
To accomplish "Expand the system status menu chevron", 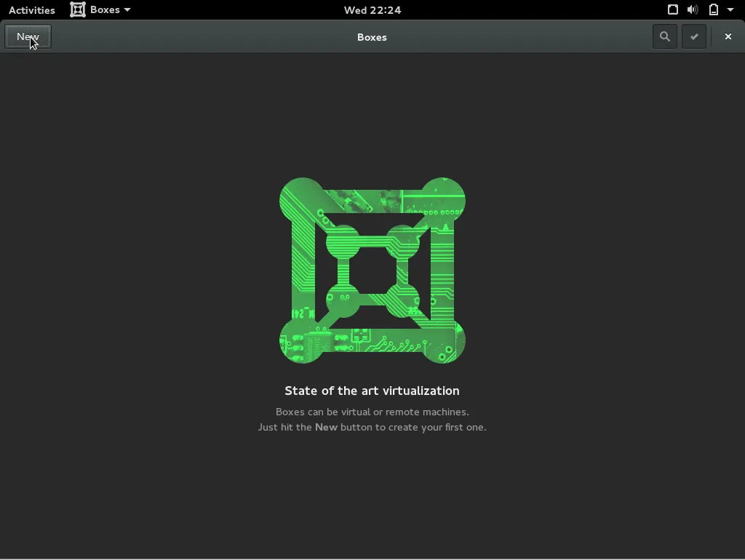I will pyautogui.click(x=731, y=9).
